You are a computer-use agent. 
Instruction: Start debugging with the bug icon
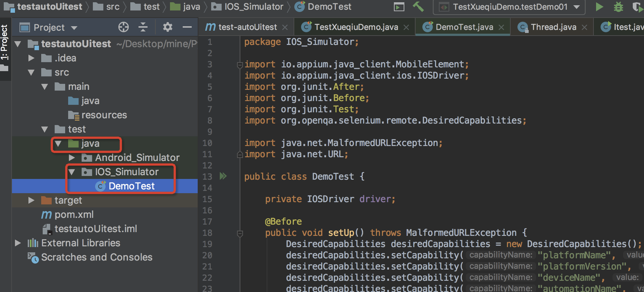click(619, 7)
